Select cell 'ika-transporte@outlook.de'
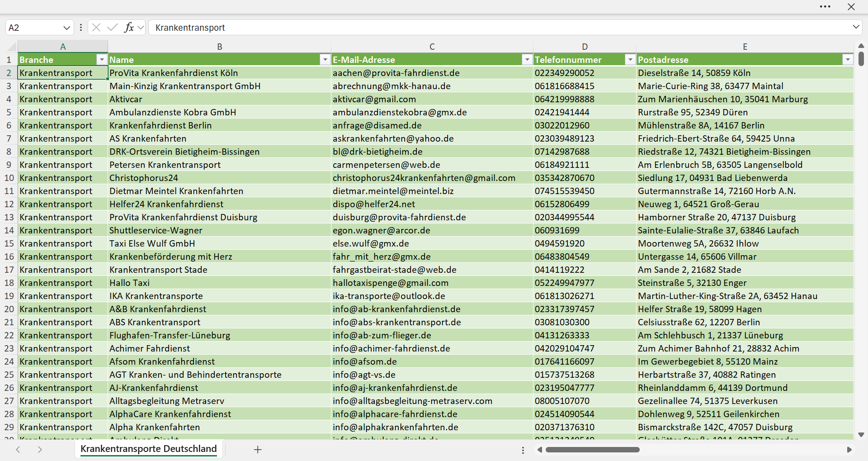 (x=432, y=296)
